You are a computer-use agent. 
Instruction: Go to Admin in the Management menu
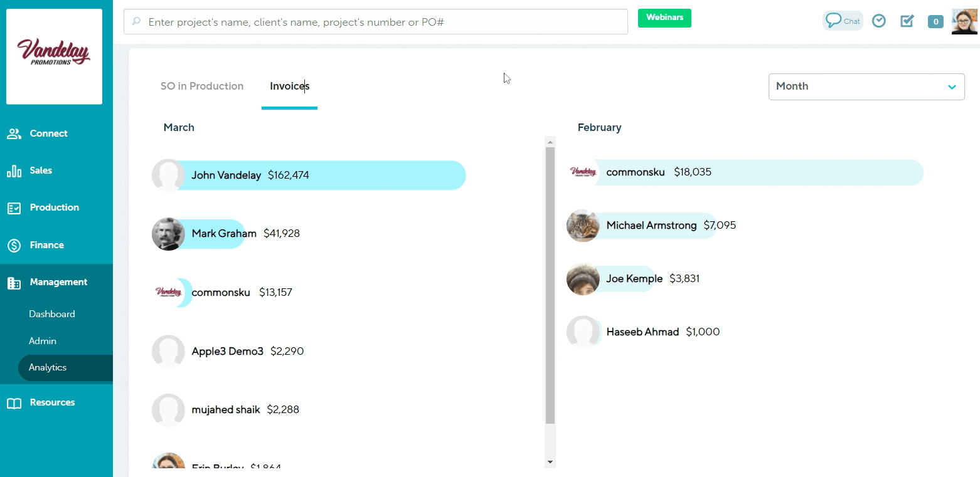pyautogui.click(x=42, y=340)
